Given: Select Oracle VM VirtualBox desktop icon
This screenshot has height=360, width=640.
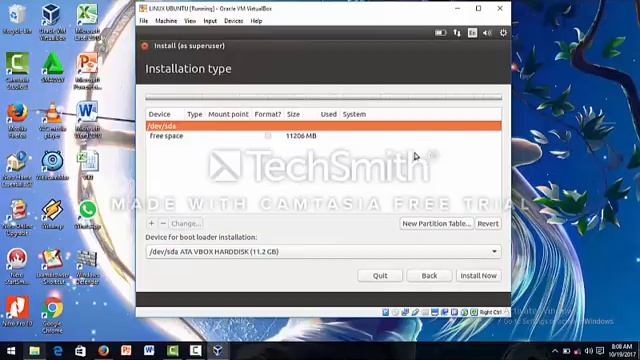Looking at the screenshot, I should (52, 21).
